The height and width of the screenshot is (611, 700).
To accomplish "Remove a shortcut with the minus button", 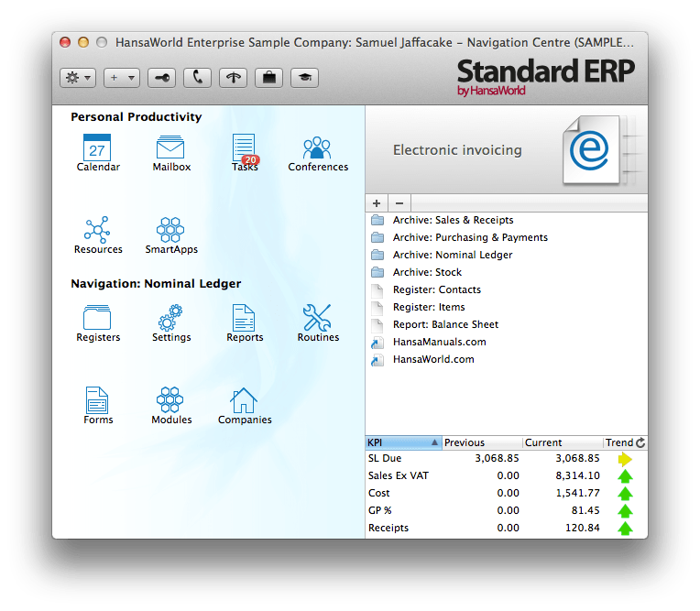I will tap(399, 203).
